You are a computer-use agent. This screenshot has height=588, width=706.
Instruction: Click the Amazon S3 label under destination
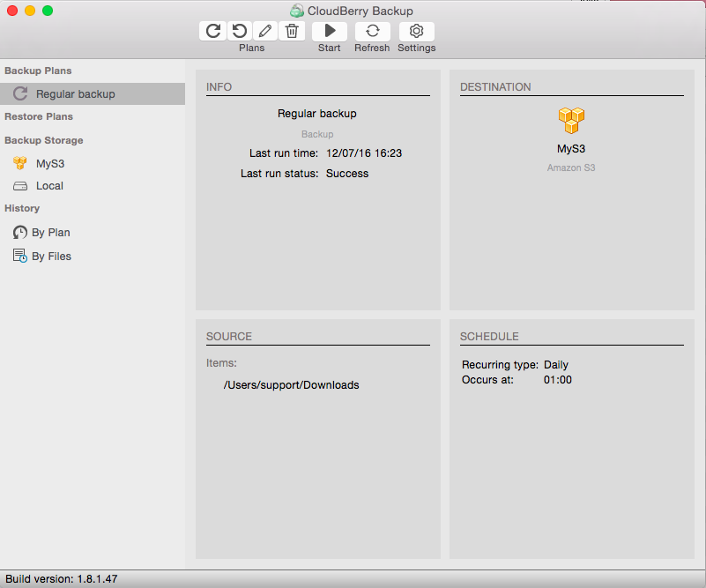click(x=571, y=167)
